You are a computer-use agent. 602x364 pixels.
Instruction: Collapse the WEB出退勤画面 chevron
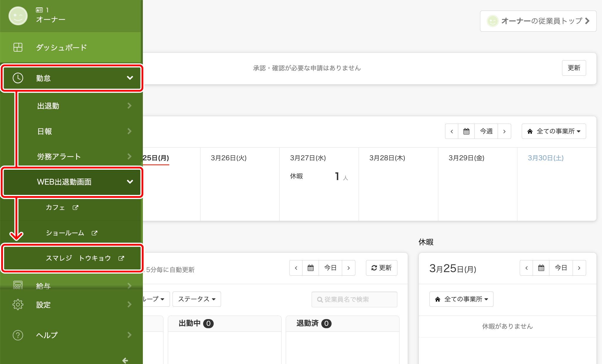[130, 182]
